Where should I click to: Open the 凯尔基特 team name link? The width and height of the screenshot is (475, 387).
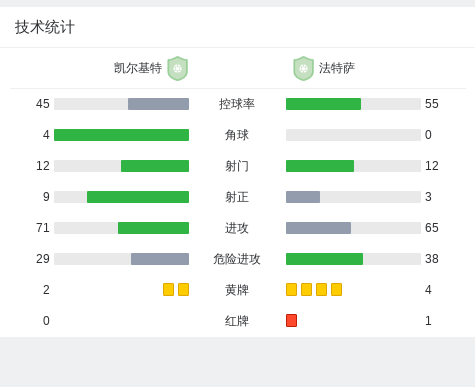[x=138, y=68]
